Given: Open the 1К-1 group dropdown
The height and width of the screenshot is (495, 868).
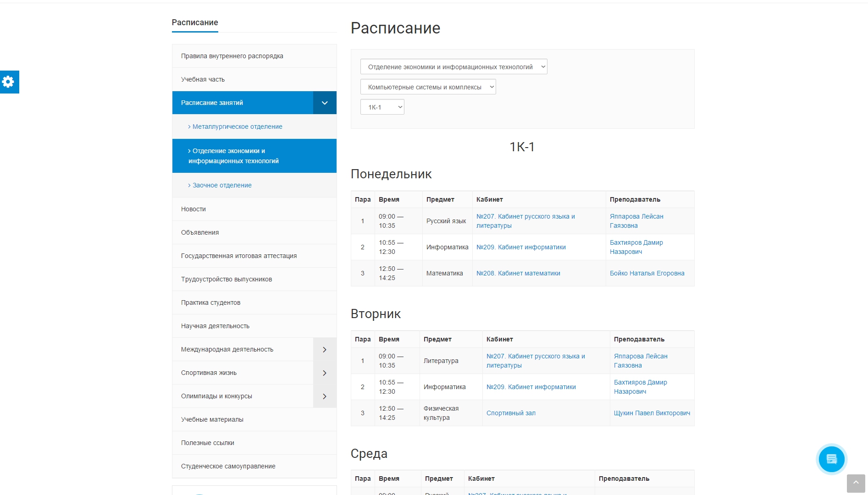Looking at the screenshot, I should point(382,107).
